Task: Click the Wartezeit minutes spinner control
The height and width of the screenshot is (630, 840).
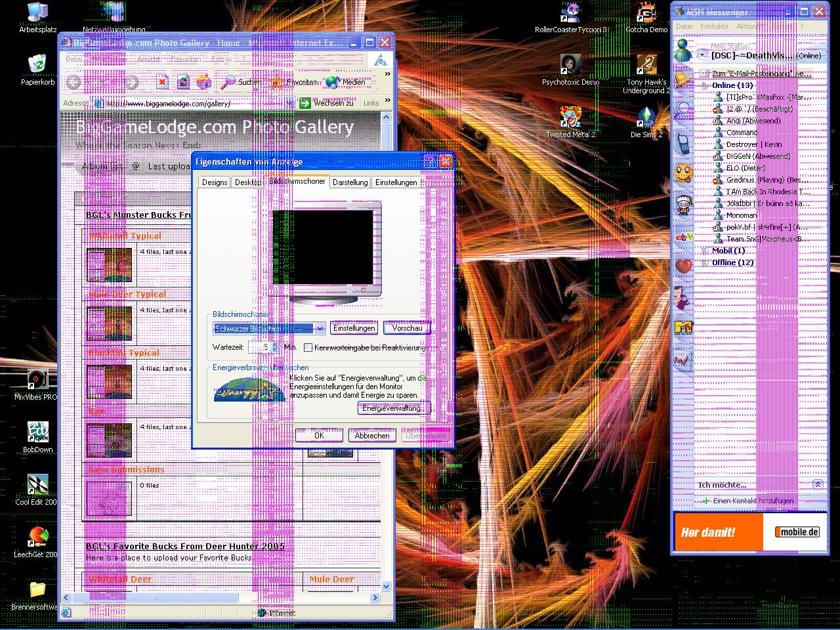Action: click(x=274, y=347)
